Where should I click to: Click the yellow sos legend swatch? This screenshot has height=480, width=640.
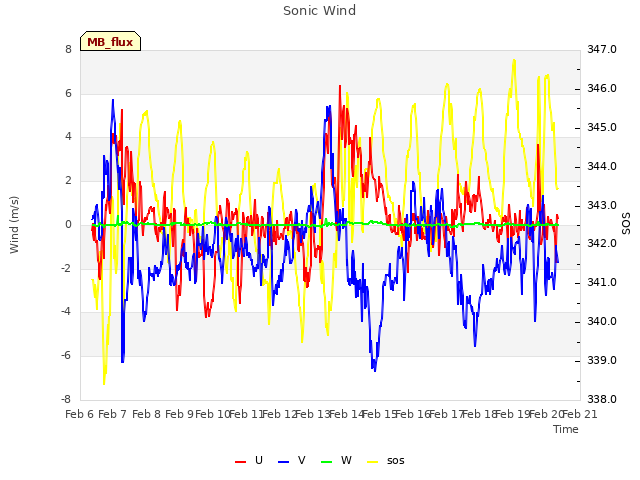tap(373, 461)
